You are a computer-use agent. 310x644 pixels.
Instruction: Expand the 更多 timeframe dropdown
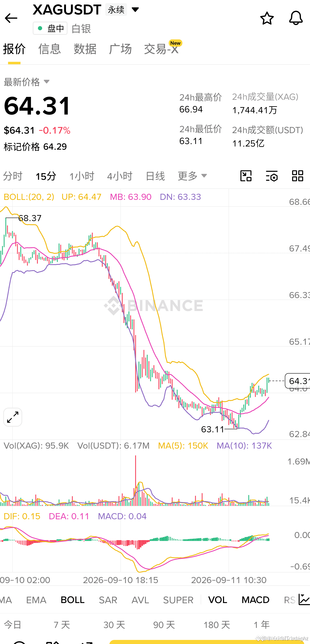(x=192, y=176)
